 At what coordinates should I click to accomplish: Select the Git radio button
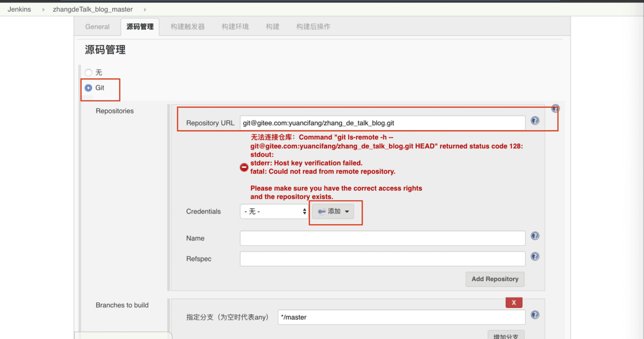89,88
